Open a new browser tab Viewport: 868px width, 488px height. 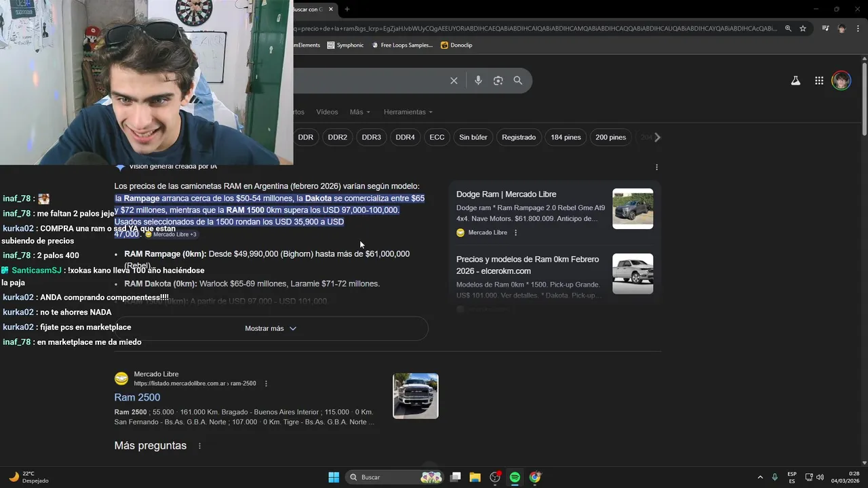tap(347, 9)
